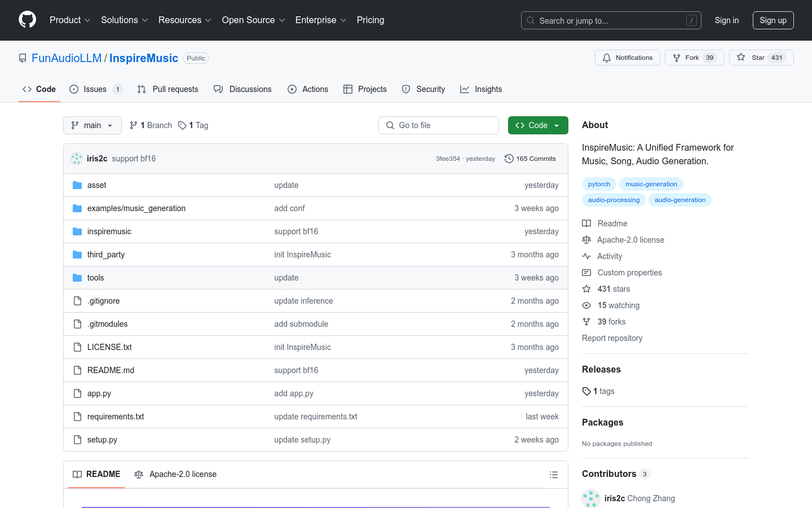Switch to the Issues tab
Viewport: 812px width, 508px height.
pyautogui.click(x=95, y=89)
